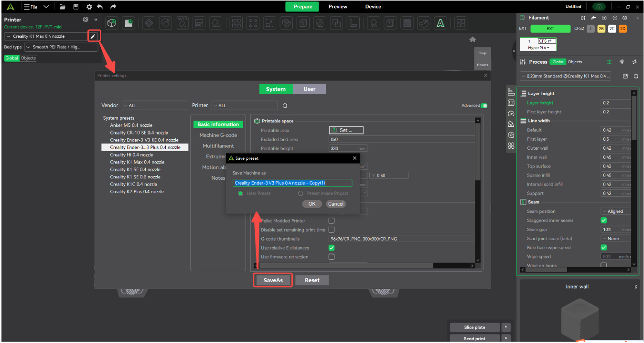Viewport: 644px width, 343px height.
Task: Click the add plate icon
Action: [128, 23]
